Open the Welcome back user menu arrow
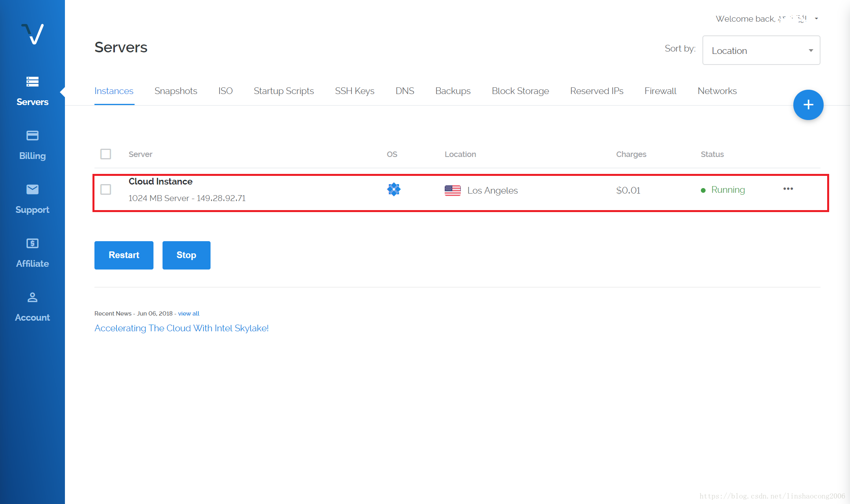 817,18
